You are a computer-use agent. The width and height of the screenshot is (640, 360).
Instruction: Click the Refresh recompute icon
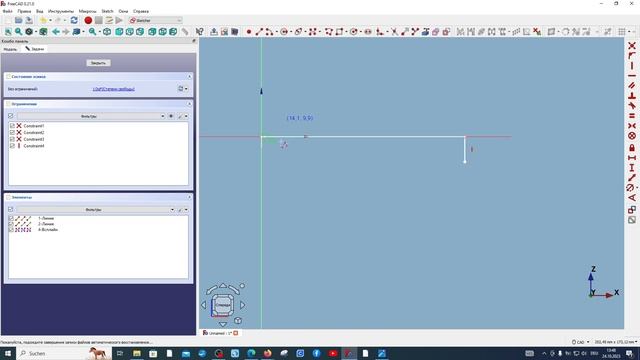(74, 20)
